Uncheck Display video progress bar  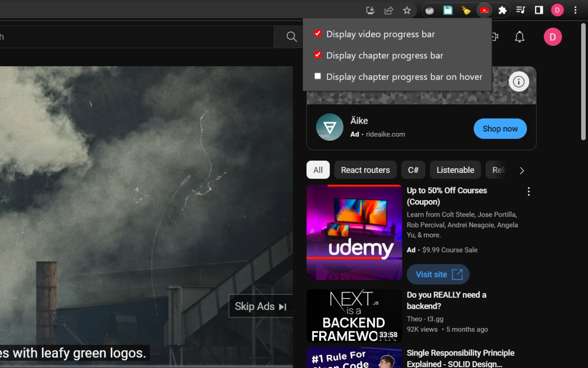[x=317, y=34]
